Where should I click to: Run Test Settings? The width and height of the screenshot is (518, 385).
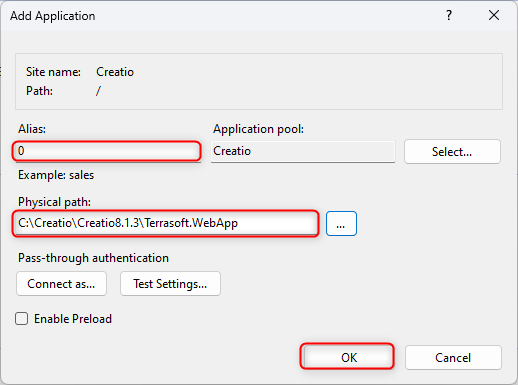[x=170, y=284]
